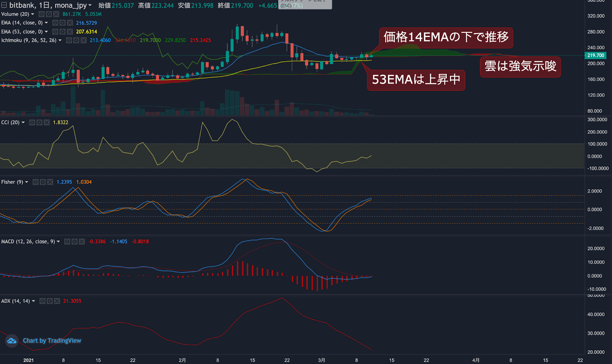The image size is (612, 364).
Task: Open settings for the CCI (20) indicator
Action: pyautogui.click(x=39, y=122)
